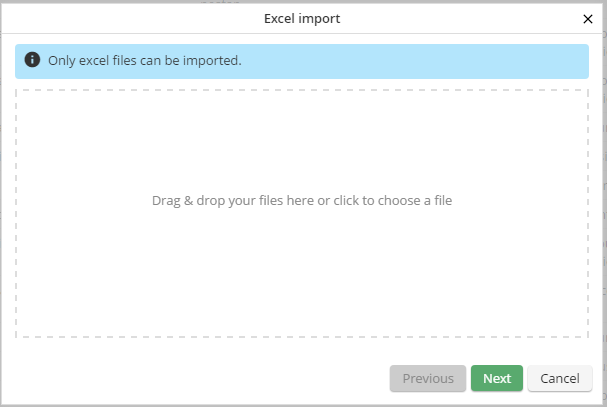Image resolution: width=607 pixels, height=407 pixels.
Task: Advance to the next import step
Action: pyautogui.click(x=497, y=378)
